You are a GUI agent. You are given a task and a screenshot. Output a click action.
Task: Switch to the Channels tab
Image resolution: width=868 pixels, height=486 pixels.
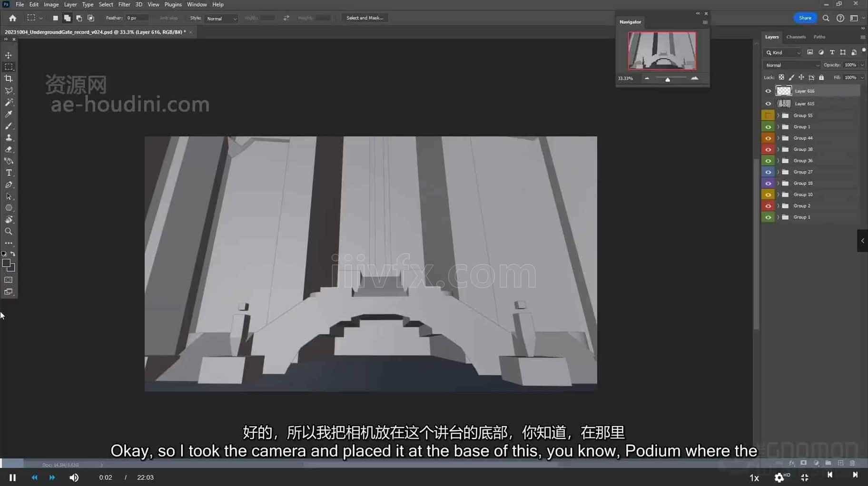tap(796, 37)
